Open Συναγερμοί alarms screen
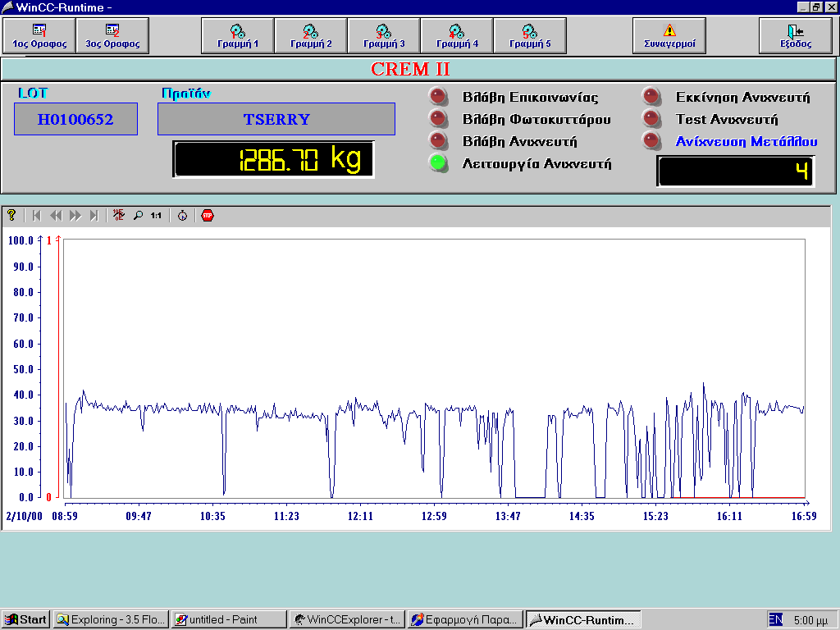Image resolution: width=840 pixels, height=630 pixels. [x=669, y=36]
